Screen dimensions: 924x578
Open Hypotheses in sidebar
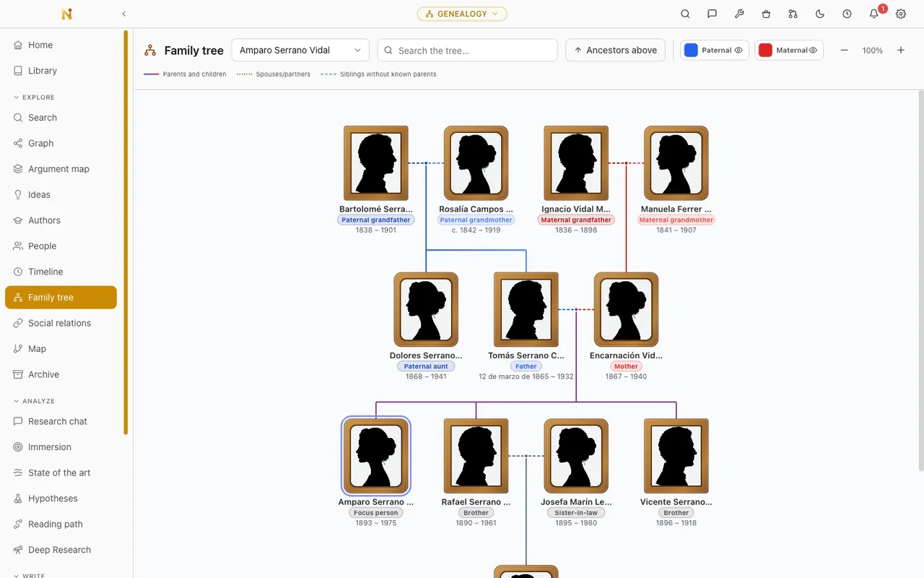pos(61,499)
